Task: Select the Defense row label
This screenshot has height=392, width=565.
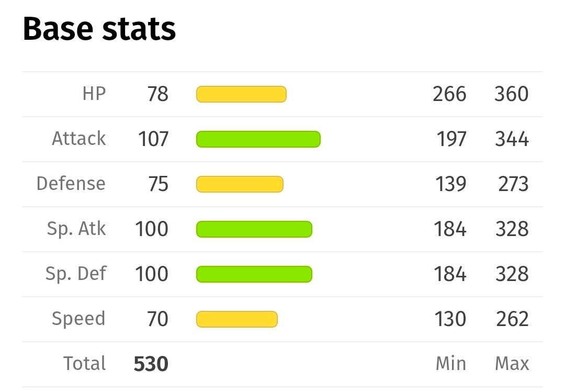Action: point(71,184)
